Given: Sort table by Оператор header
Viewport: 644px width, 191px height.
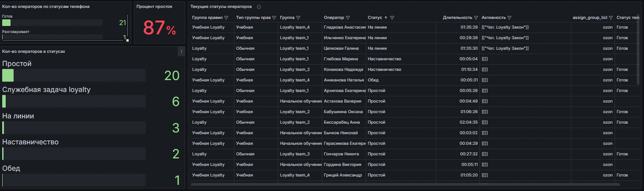Looking at the screenshot, I should (334, 18).
